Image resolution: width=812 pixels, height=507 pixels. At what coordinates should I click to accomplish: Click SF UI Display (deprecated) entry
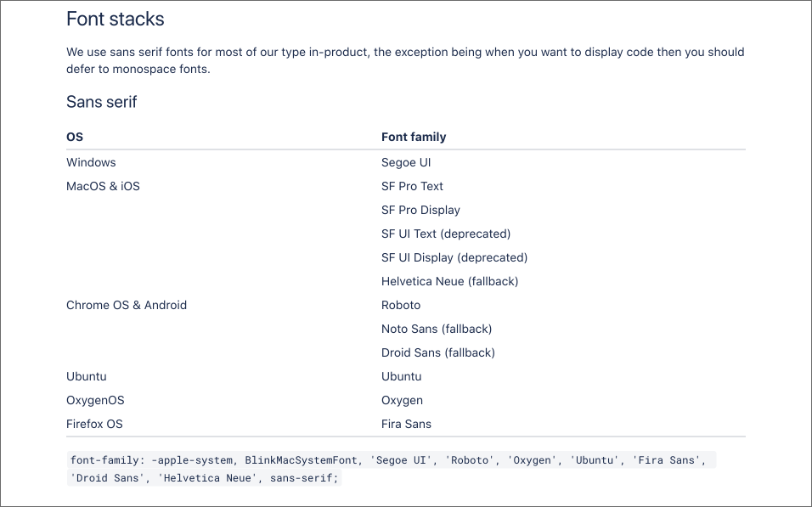(454, 258)
